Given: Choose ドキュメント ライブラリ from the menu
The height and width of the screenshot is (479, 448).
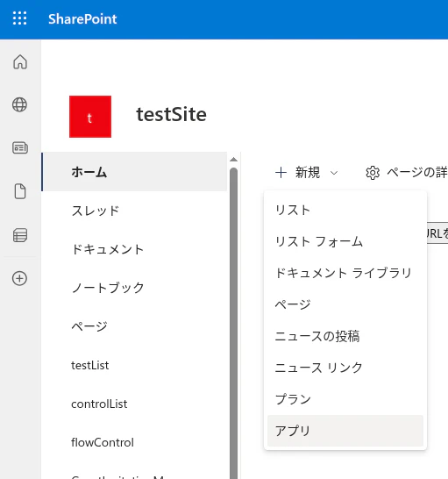Looking at the screenshot, I should coord(345,273).
